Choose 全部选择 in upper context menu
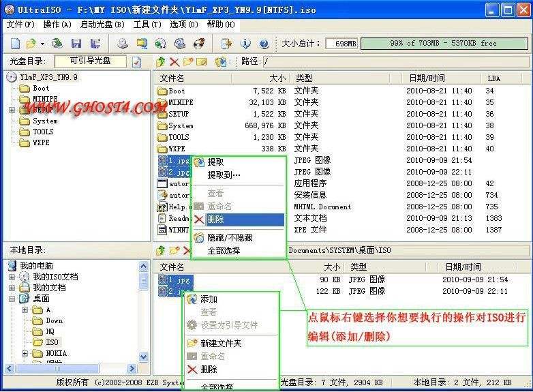 click(239, 251)
